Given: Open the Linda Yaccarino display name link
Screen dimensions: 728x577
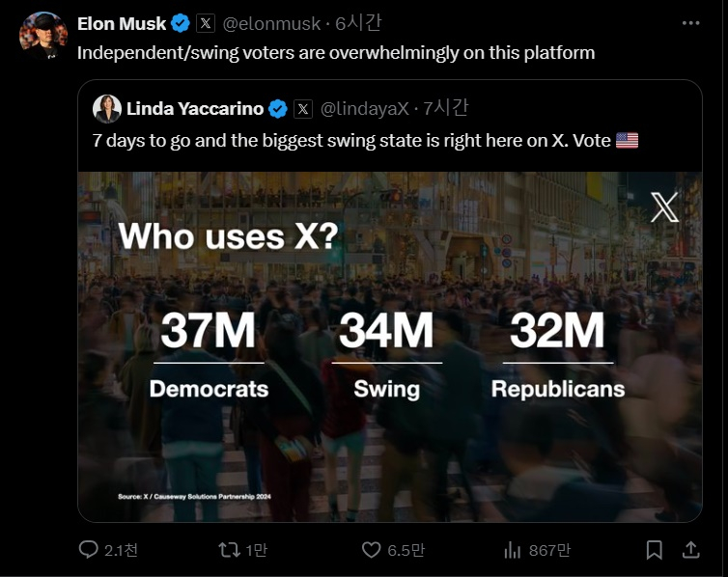Looking at the screenshot, I should point(195,109).
